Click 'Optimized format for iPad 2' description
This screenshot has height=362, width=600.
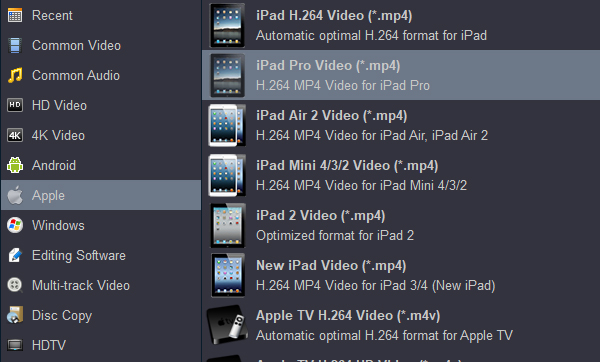click(335, 236)
